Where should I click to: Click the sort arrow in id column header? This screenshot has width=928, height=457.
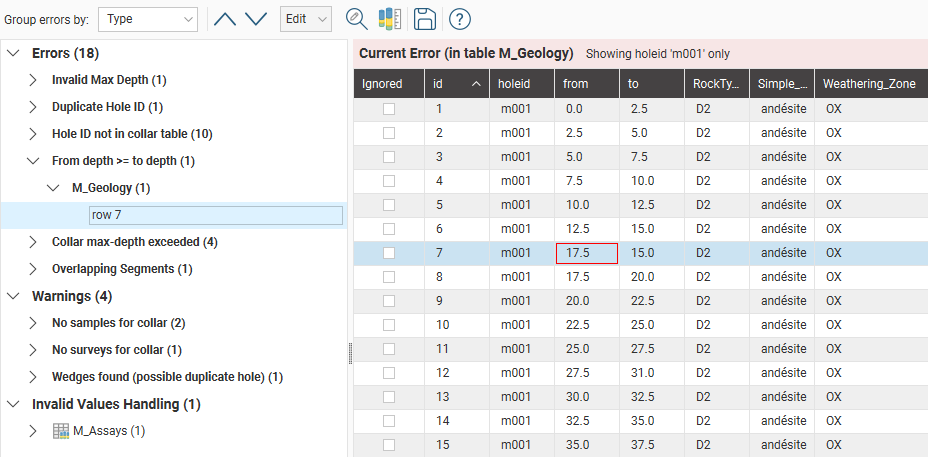pos(475,85)
